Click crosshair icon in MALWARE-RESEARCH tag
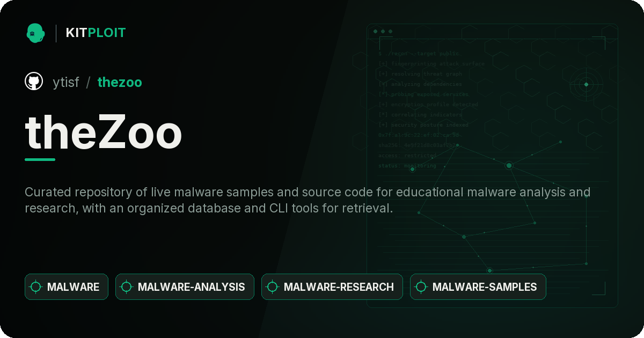Screen dimensions: 644x338 (273, 287)
